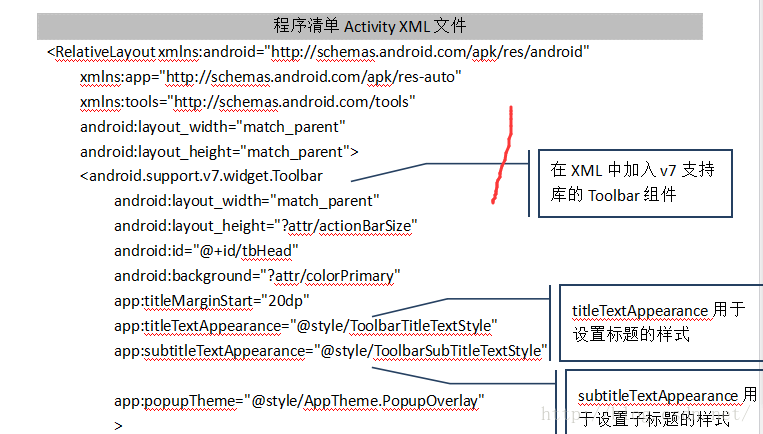This screenshot has width=763, height=434.
Task: Click the heading "程序清单 Activity XML 文件"
Action: pos(370,26)
